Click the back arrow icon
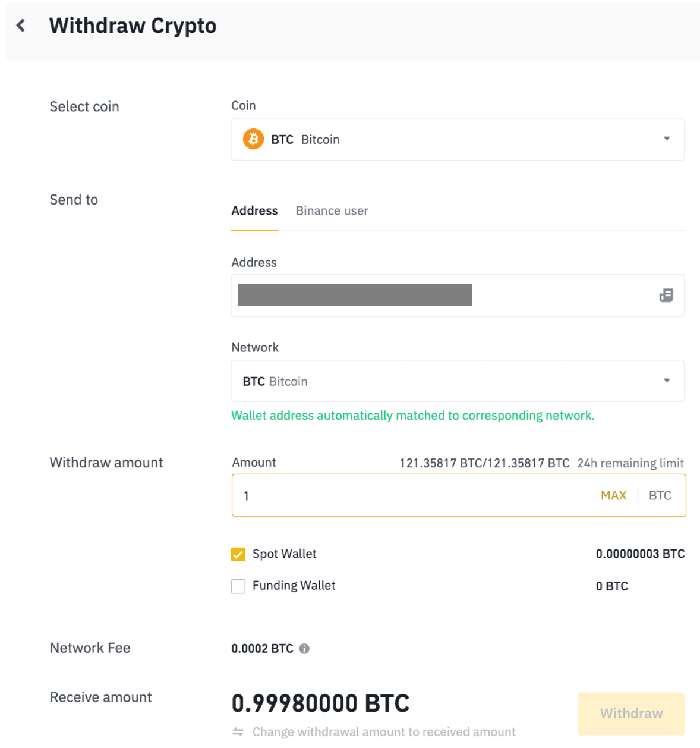 (21, 26)
